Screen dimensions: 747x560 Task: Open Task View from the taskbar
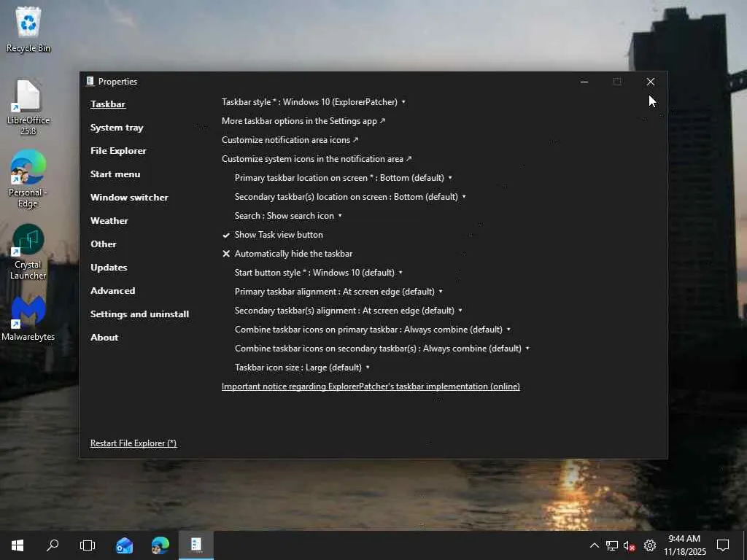coord(88,545)
